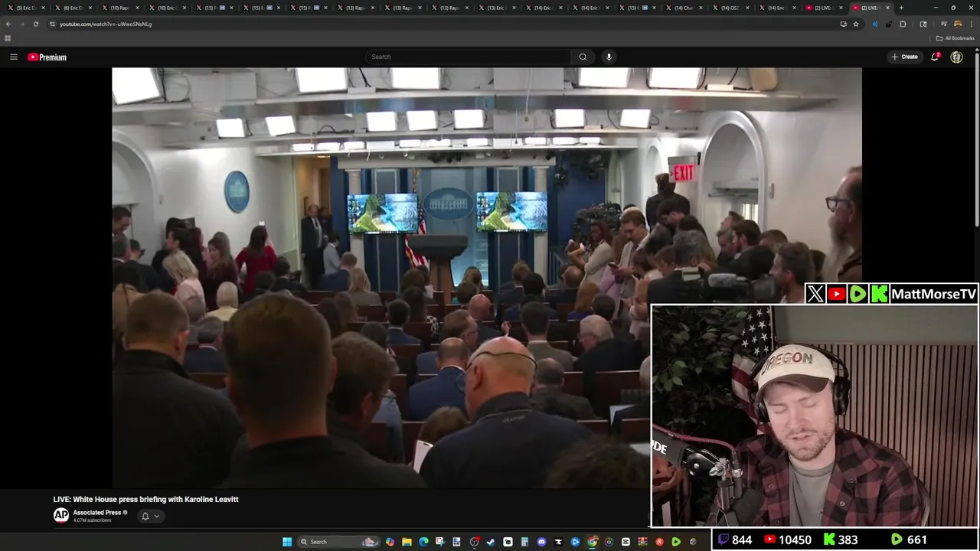View site information icon in address bar
980x551 pixels.
tap(52, 24)
